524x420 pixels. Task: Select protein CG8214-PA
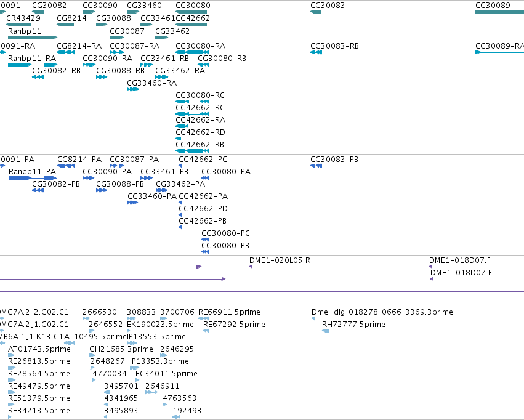pyautogui.click(x=79, y=159)
